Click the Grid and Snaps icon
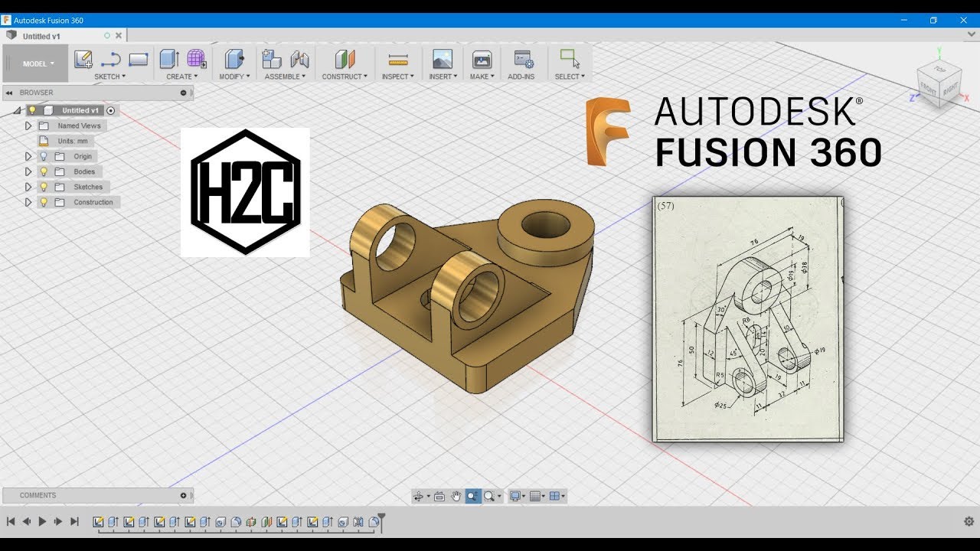 [535, 496]
